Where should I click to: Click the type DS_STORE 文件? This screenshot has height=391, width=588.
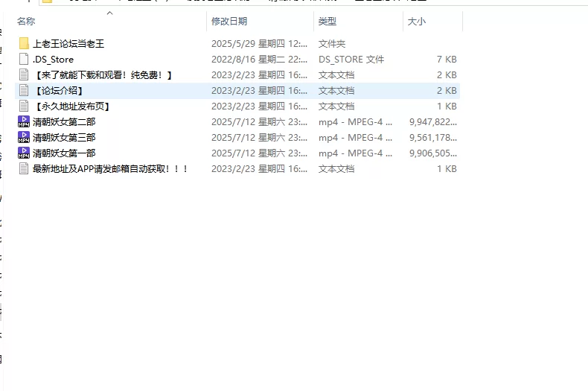click(351, 60)
